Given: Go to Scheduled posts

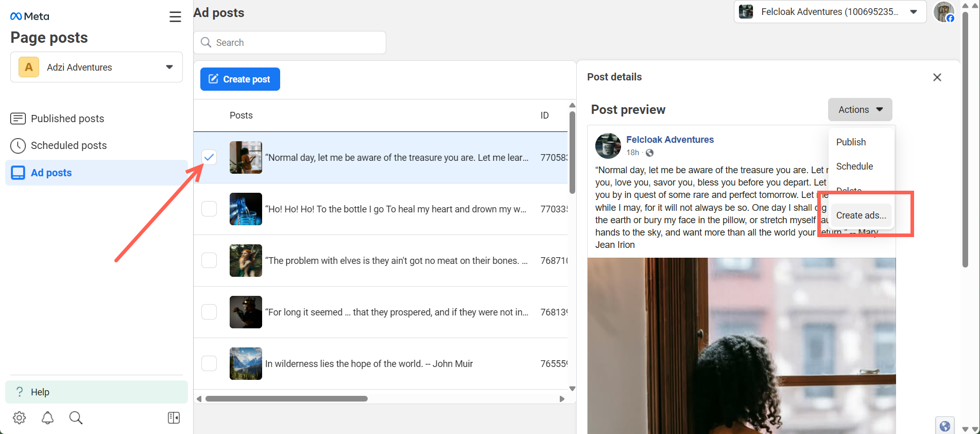Looking at the screenshot, I should coord(96,146).
